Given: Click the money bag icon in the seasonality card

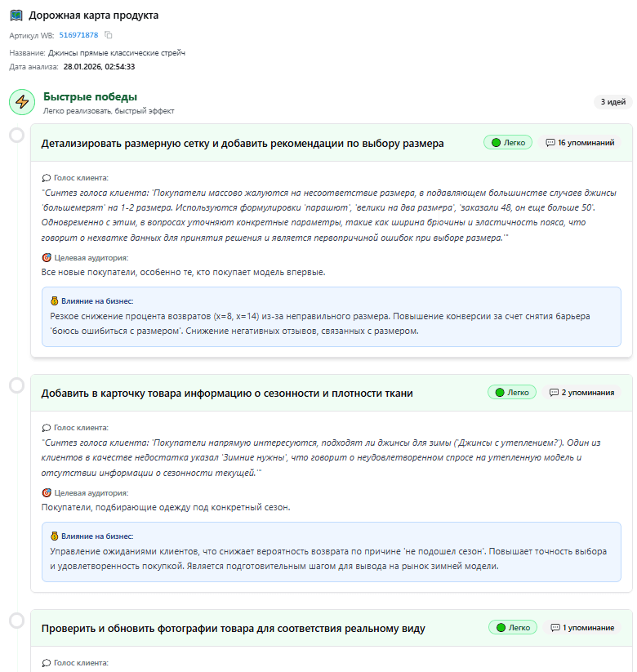Looking at the screenshot, I should 55,536.
